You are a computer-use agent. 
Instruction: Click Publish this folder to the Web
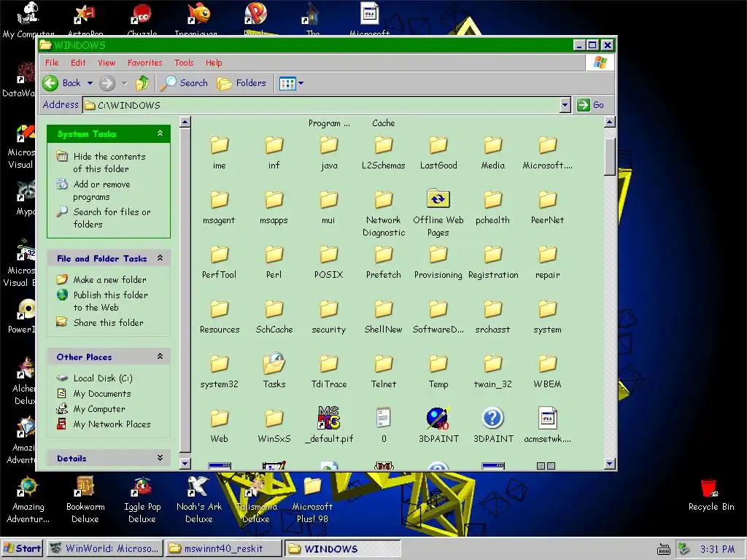[111, 301]
